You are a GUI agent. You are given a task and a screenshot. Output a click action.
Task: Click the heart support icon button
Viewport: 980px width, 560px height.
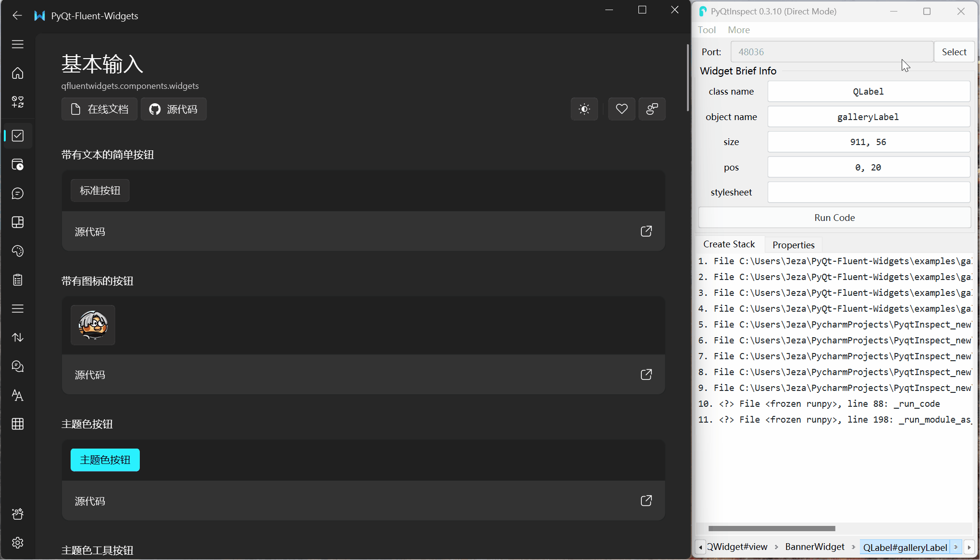pos(622,109)
